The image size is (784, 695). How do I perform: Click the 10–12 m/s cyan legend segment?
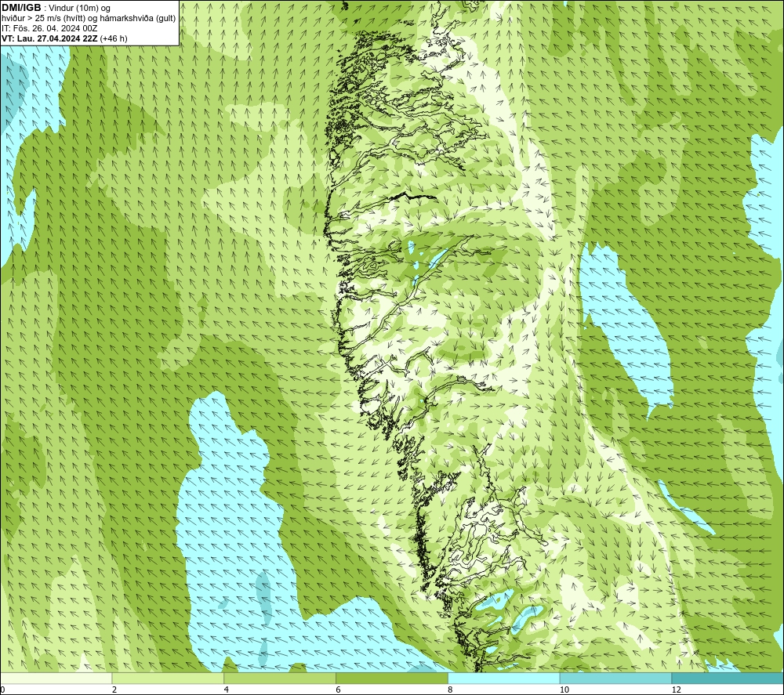[x=616, y=678]
